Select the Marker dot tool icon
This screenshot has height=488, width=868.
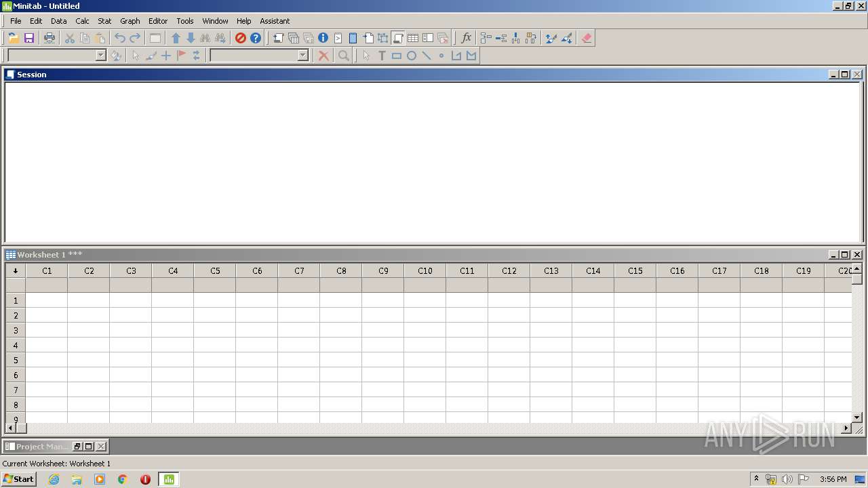pyautogui.click(x=441, y=56)
